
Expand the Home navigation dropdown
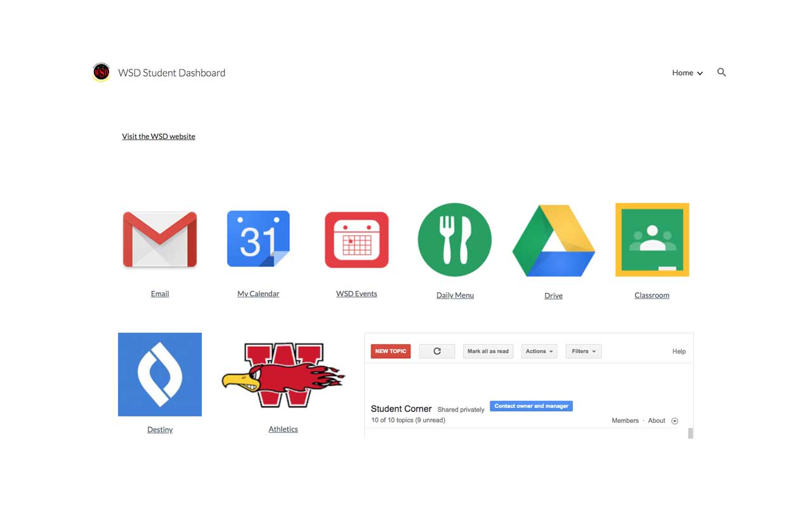tap(688, 73)
